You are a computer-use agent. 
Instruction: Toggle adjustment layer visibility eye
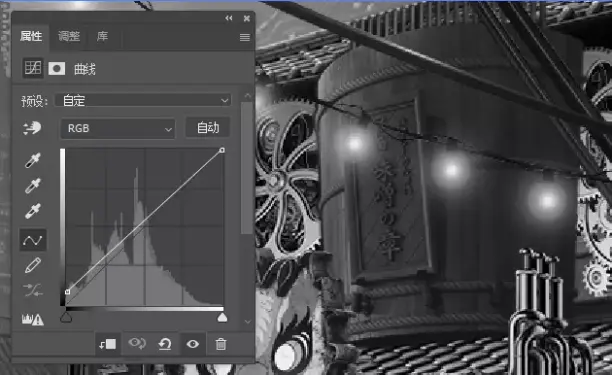point(192,344)
